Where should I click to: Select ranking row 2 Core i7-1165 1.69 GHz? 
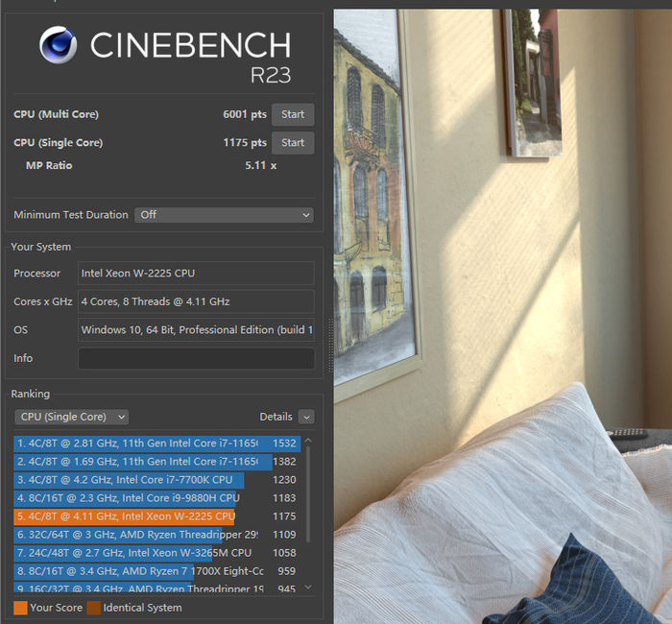point(156,462)
